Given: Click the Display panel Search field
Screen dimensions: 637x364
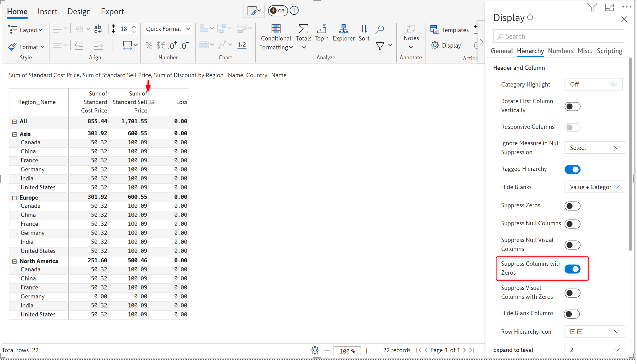Looking at the screenshot, I should (559, 36).
